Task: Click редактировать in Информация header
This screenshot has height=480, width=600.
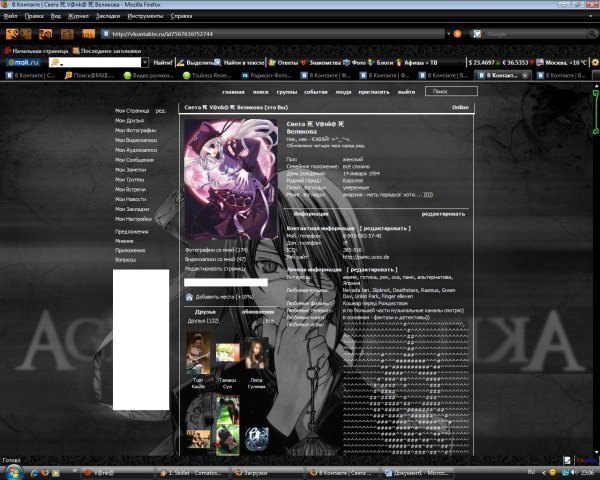Action: [443, 214]
